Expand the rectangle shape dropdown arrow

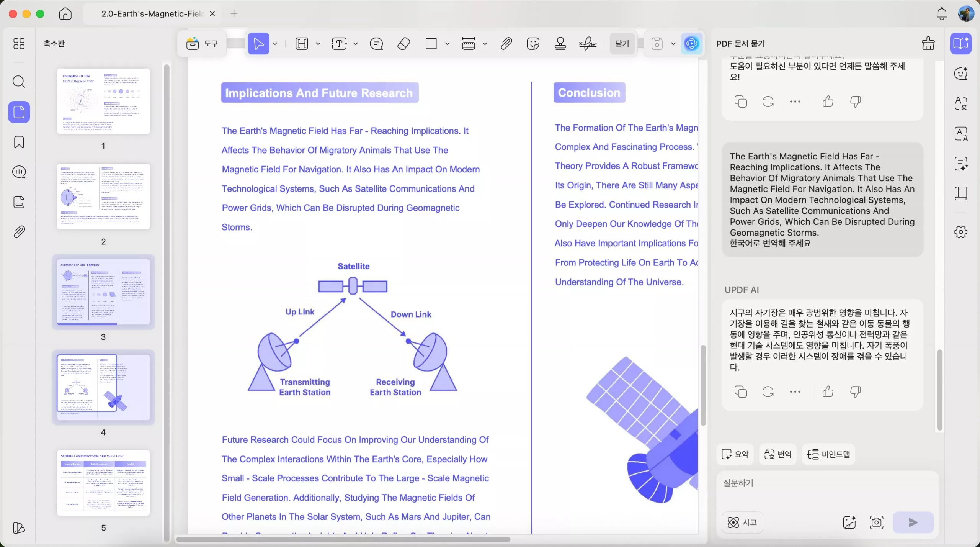click(x=447, y=44)
